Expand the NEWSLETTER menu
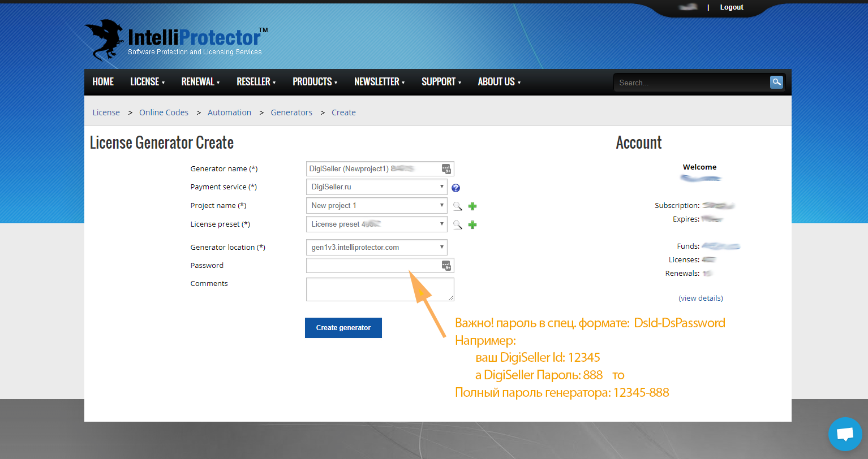 click(x=379, y=82)
